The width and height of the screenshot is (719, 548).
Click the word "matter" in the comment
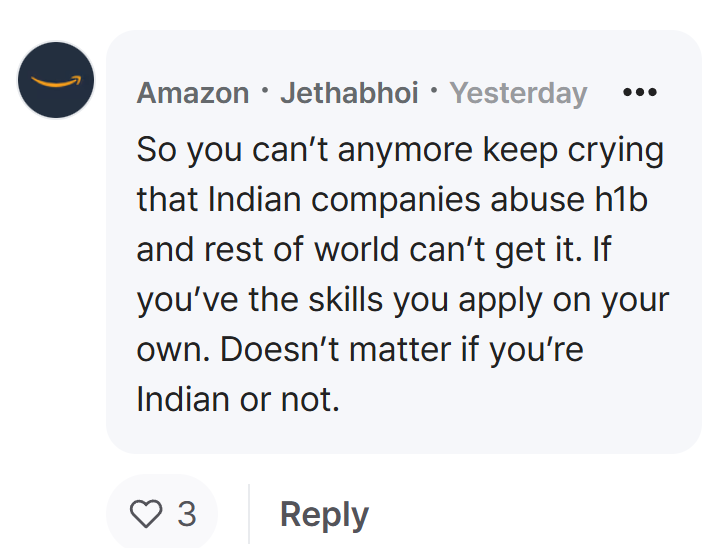pyautogui.click(x=400, y=350)
